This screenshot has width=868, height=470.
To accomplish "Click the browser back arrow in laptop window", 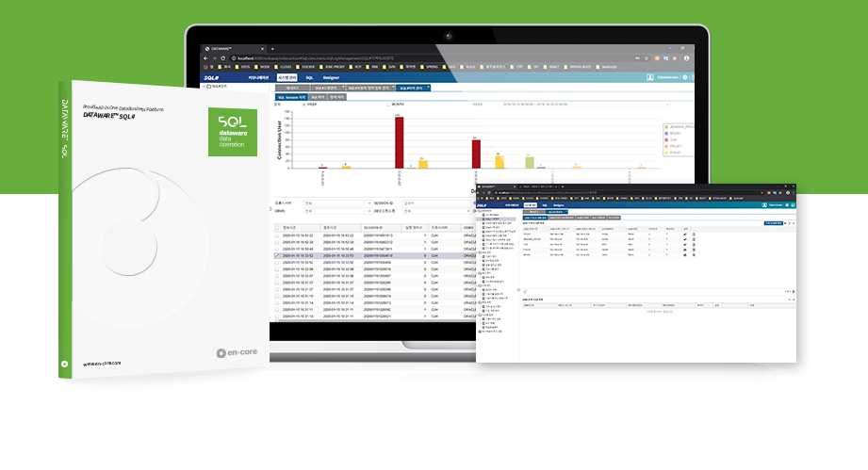I will (204, 57).
